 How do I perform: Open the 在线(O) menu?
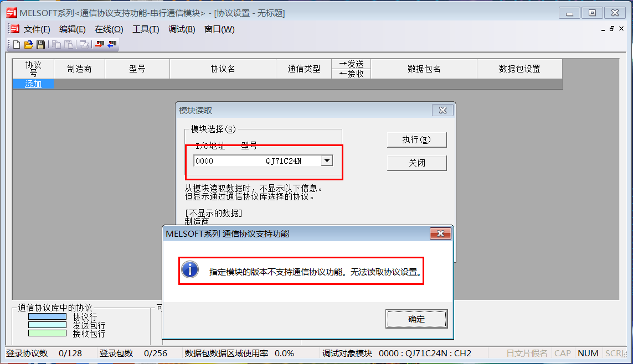pos(109,29)
